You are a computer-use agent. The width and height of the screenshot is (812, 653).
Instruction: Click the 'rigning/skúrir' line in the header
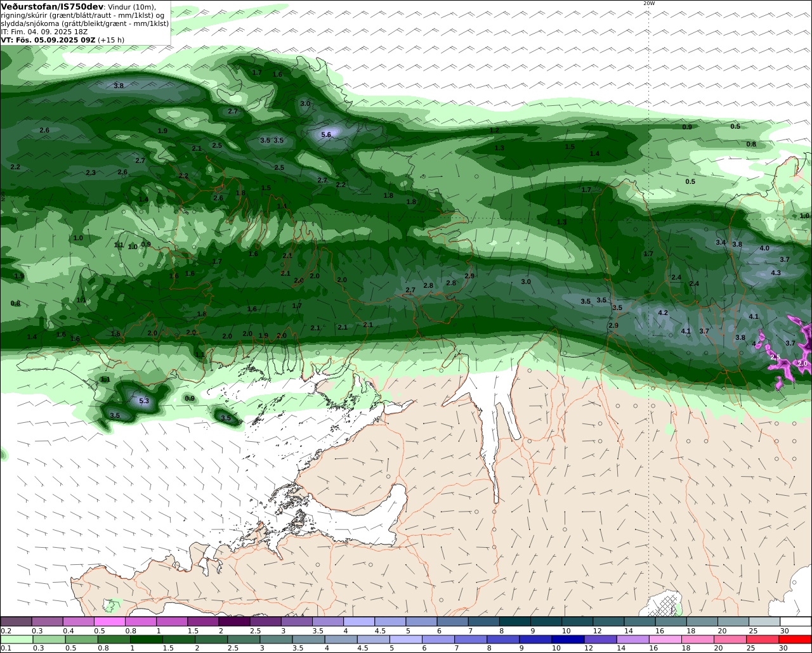83,15
